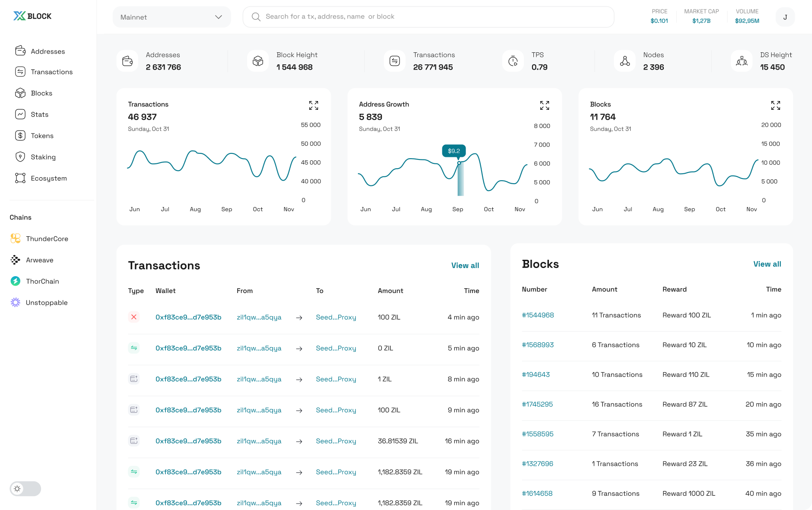Click the 16 Transactions cell
Image resolution: width=812 pixels, height=510 pixels.
pos(617,405)
